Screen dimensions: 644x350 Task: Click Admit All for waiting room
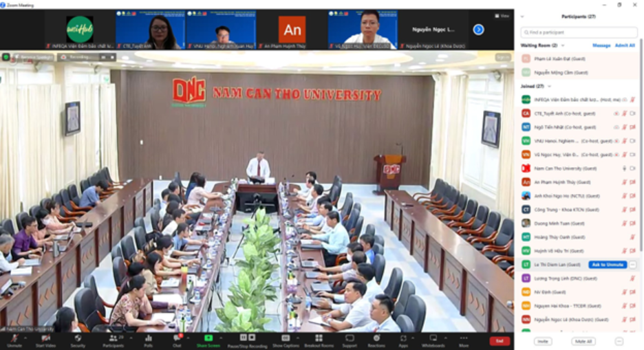[x=625, y=45]
